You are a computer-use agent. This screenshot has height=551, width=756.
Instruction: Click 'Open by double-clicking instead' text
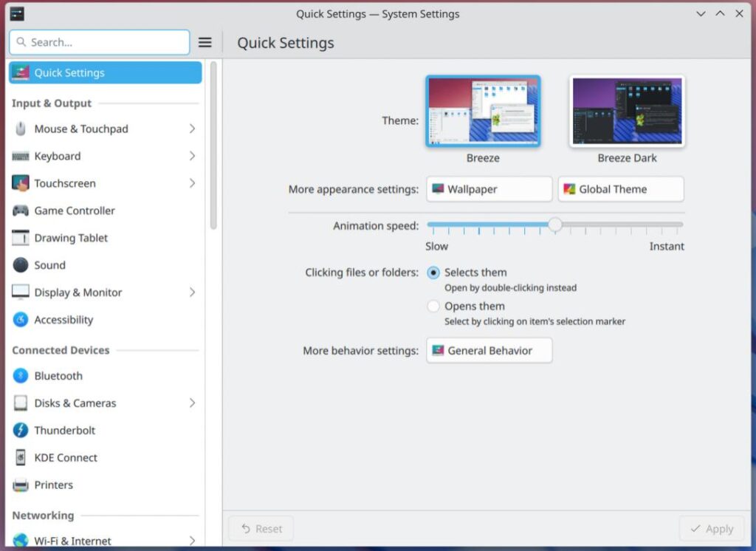(x=510, y=287)
